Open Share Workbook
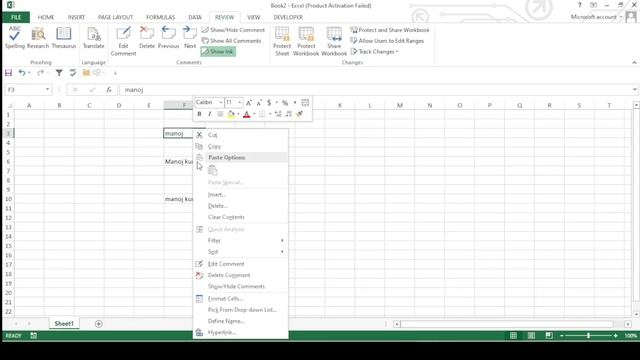 [x=334, y=41]
